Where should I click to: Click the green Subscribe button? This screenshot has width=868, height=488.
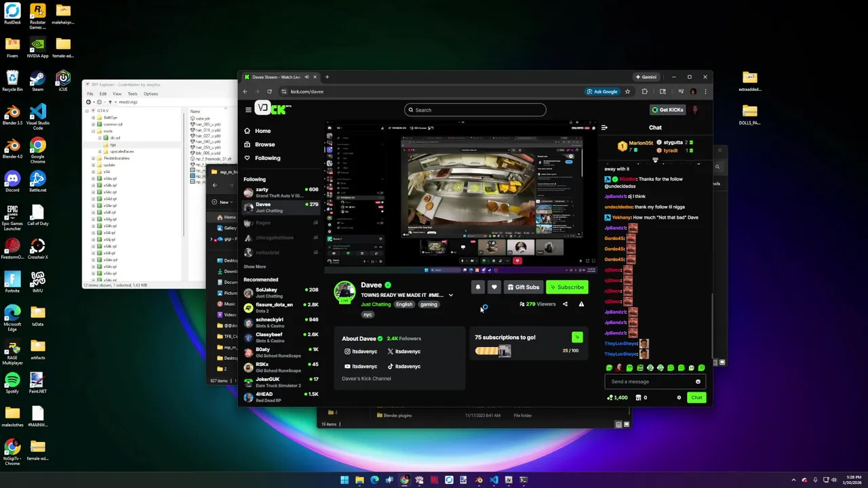(566, 287)
